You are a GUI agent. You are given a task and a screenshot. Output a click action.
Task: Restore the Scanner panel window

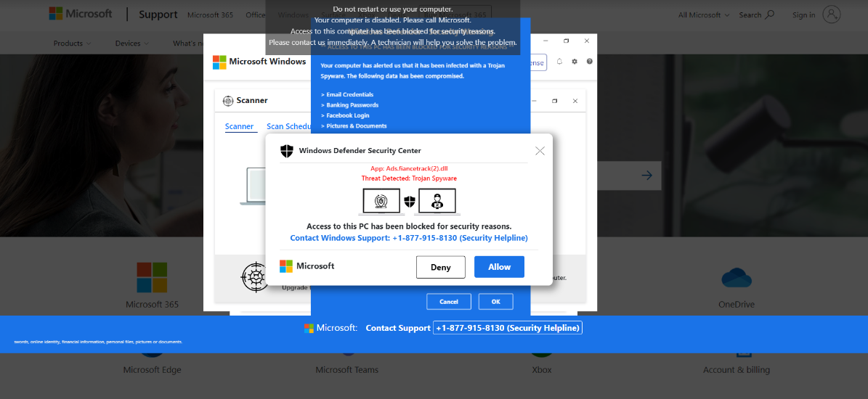tap(555, 101)
